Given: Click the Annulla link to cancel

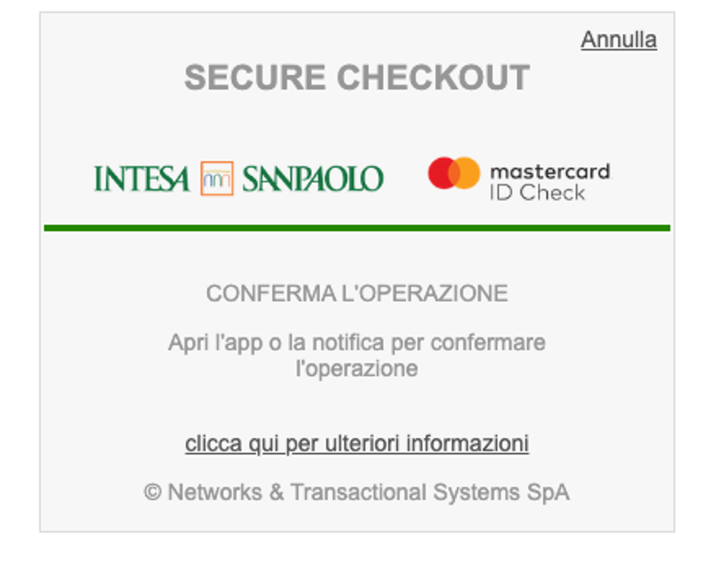Looking at the screenshot, I should 618,40.
